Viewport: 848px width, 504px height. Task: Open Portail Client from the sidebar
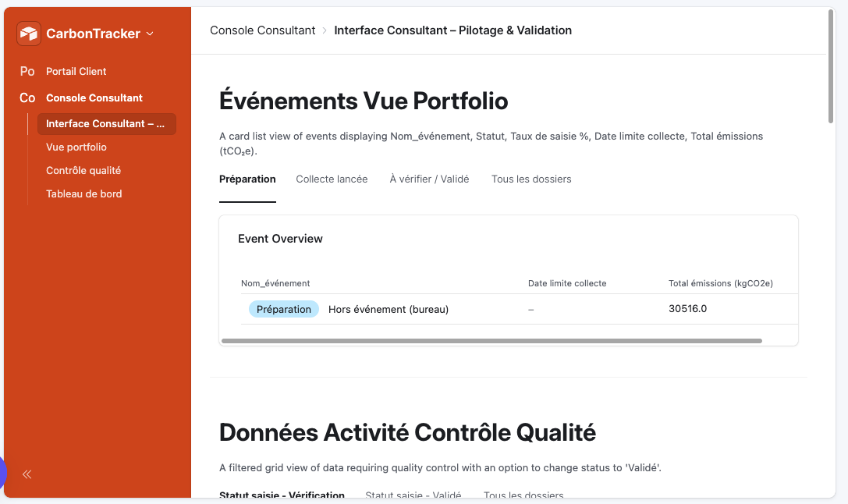point(76,71)
